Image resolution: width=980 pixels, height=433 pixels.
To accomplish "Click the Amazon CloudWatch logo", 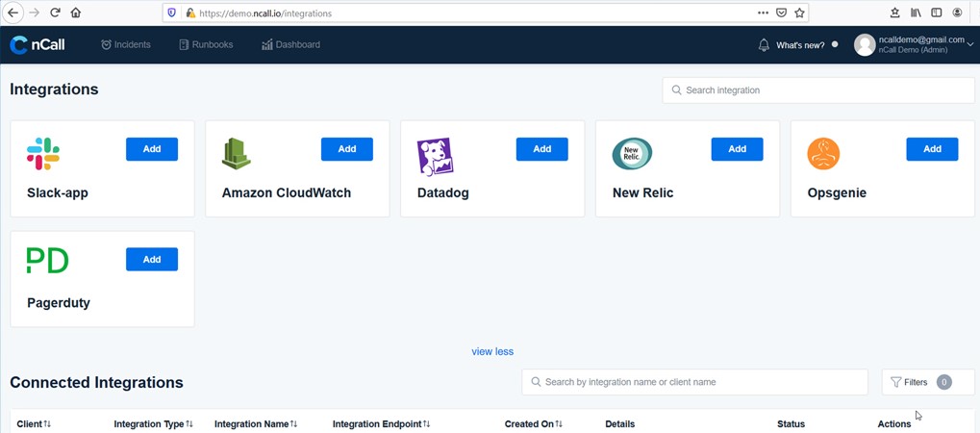I will [237, 153].
